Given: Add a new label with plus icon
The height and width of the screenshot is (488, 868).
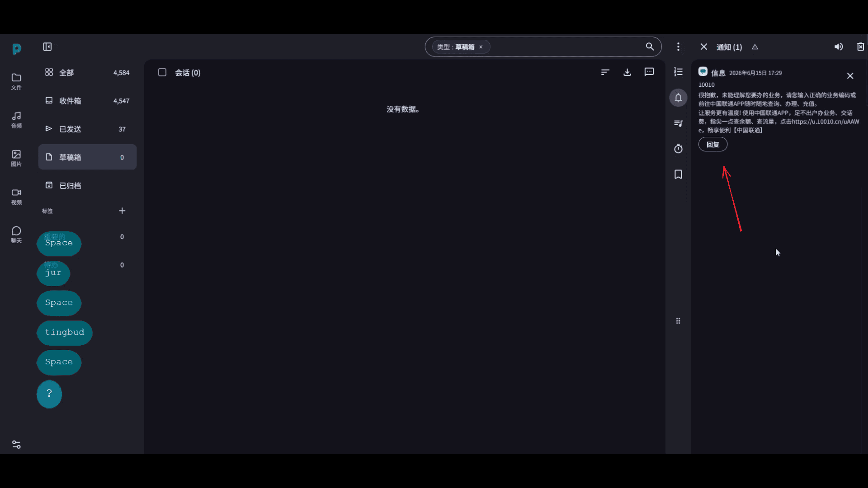Looking at the screenshot, I should point(122,211).
